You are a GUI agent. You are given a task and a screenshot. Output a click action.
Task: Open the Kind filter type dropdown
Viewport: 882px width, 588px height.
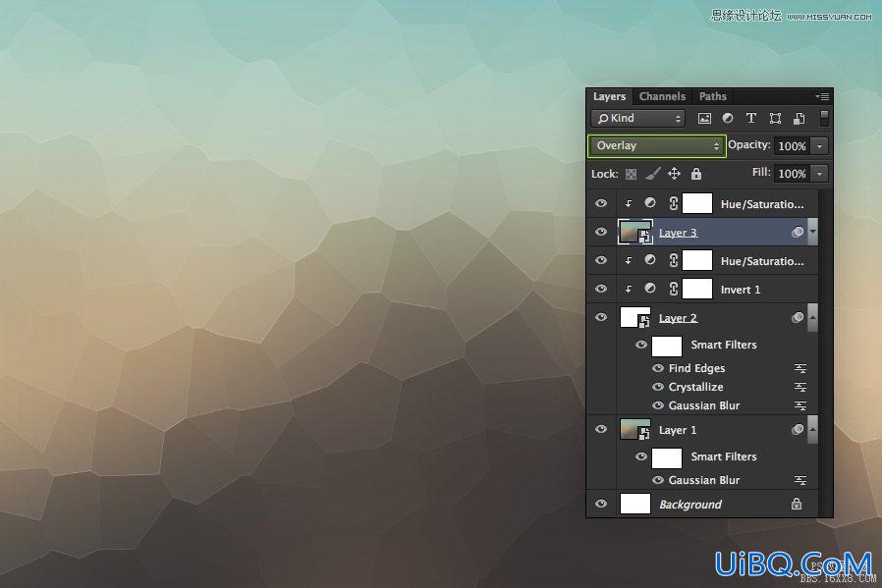pos(637,118)
